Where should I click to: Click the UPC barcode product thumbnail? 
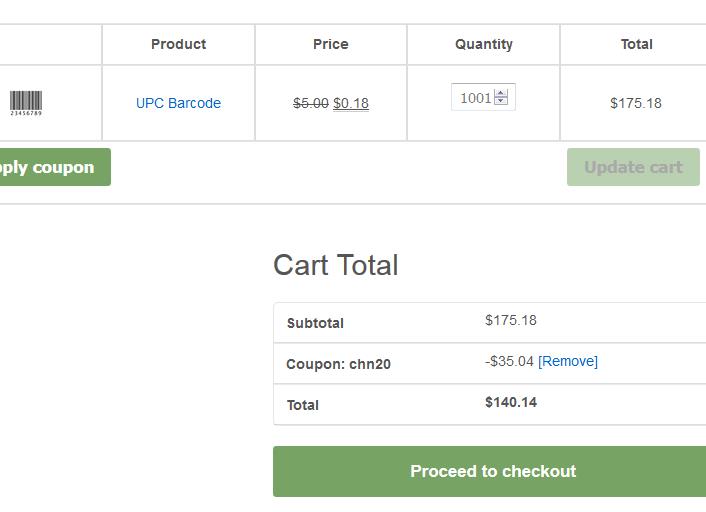coord(27,102)
